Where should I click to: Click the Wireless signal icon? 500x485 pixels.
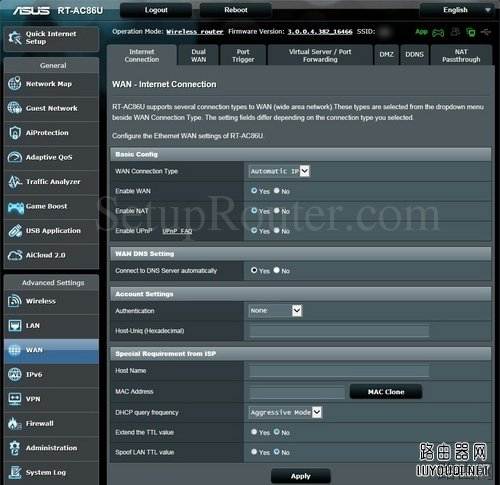15,301
